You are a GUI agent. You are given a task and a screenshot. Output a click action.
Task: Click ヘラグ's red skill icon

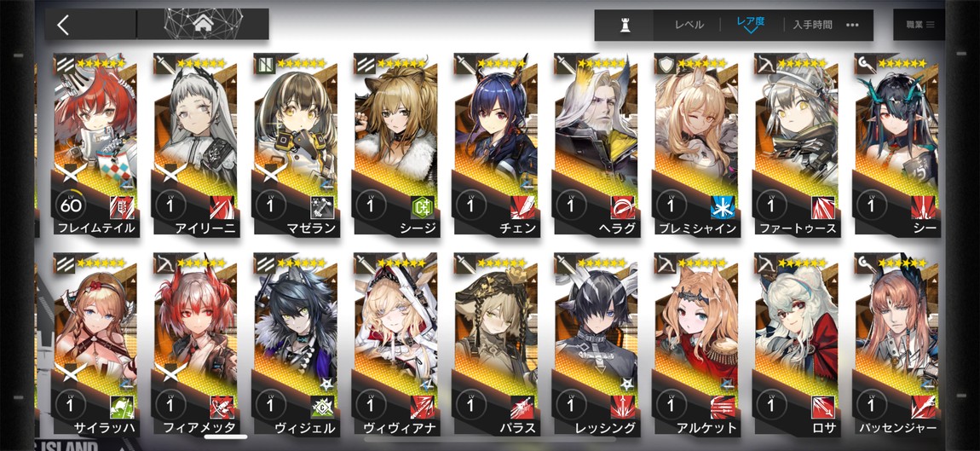pyautogui.click(x=622, y=207)
